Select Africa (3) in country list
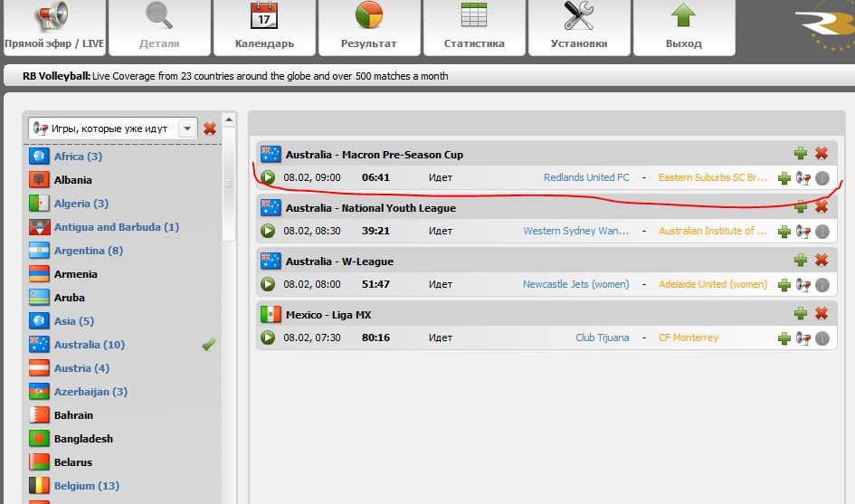The height and width of the screenshot is (504, 855). [x=78, y=157]
